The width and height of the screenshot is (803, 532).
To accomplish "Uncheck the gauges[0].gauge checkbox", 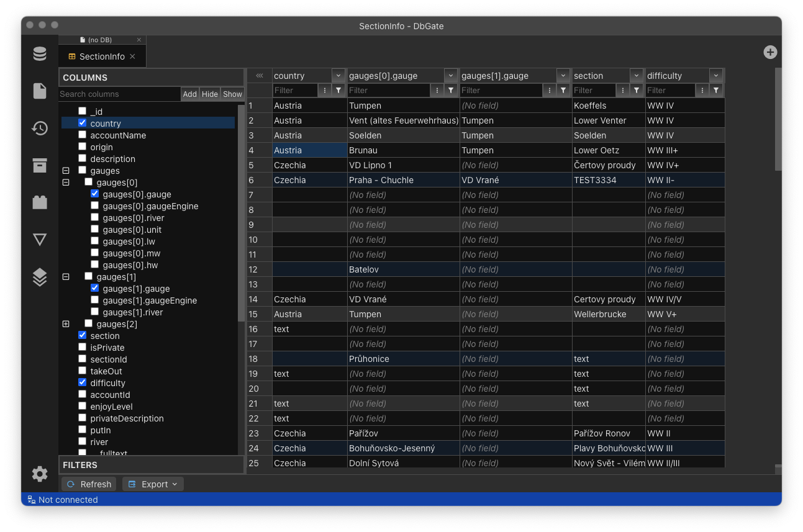I will point(94,194).
